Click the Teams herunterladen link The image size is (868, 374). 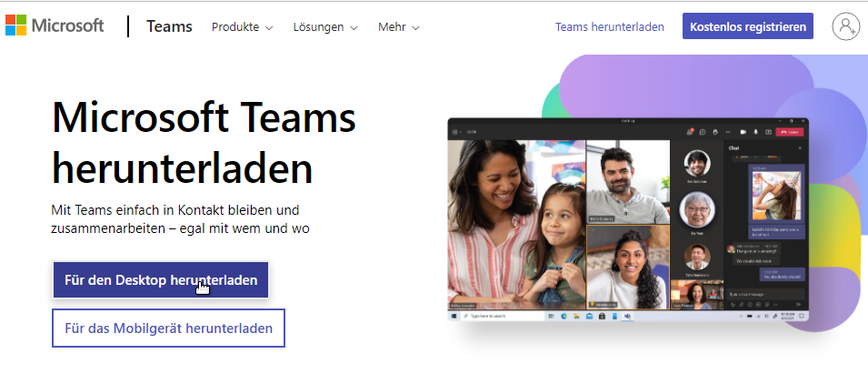[x=609, y=27]
